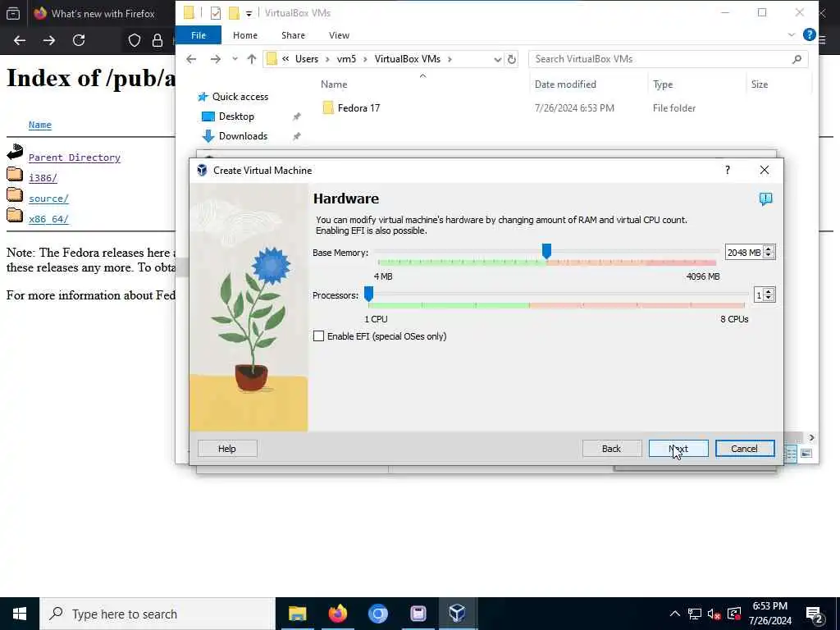The image size is (840, 630).
Task: Click the muted speaker tray icon
Action: pos(714,614)
